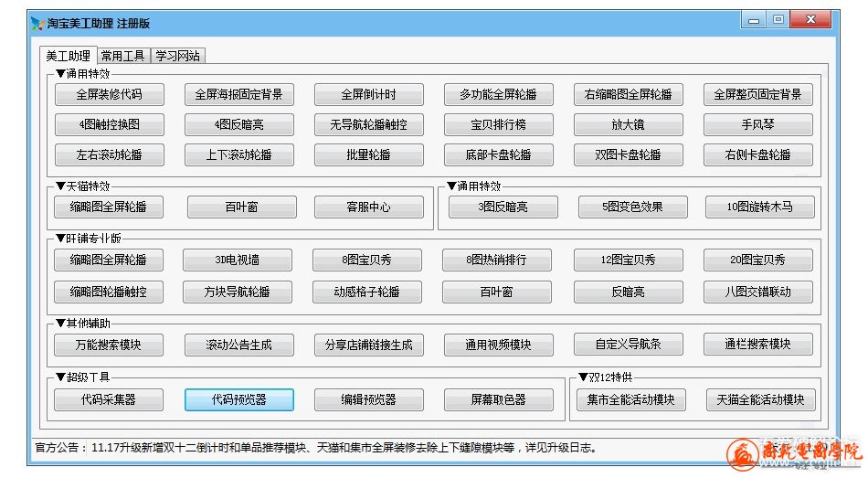The height and width of the screenshot is (478, 868).
Task: Launch the 全屏倒计时 effect
Action: tap(369, 95)
